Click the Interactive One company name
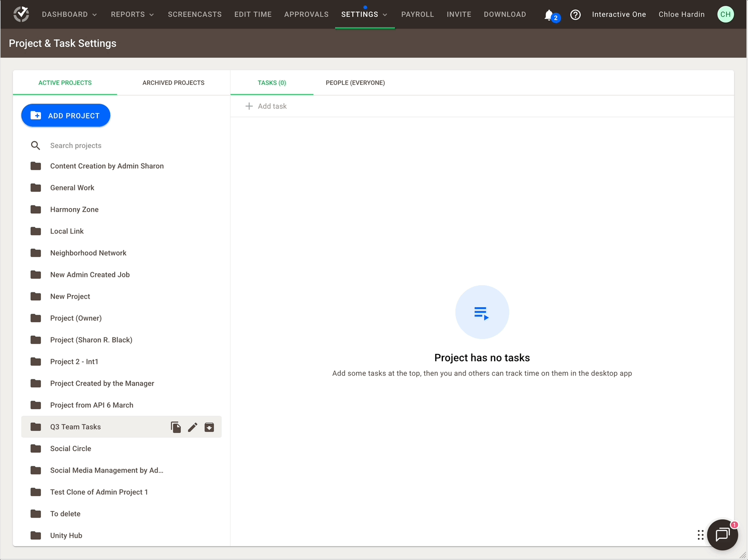The image size is (748, 560). [x=619, y=14]
